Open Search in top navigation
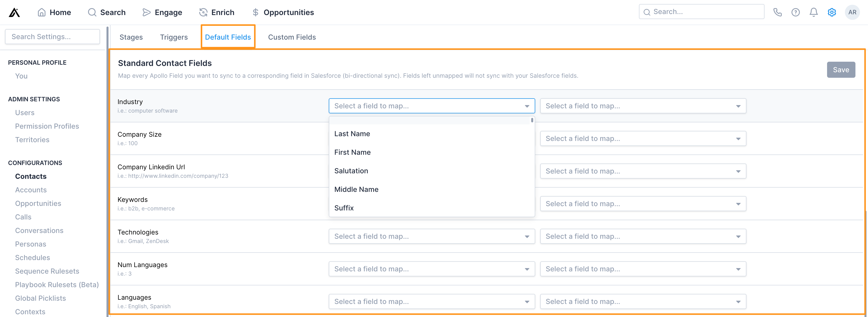 106,13
